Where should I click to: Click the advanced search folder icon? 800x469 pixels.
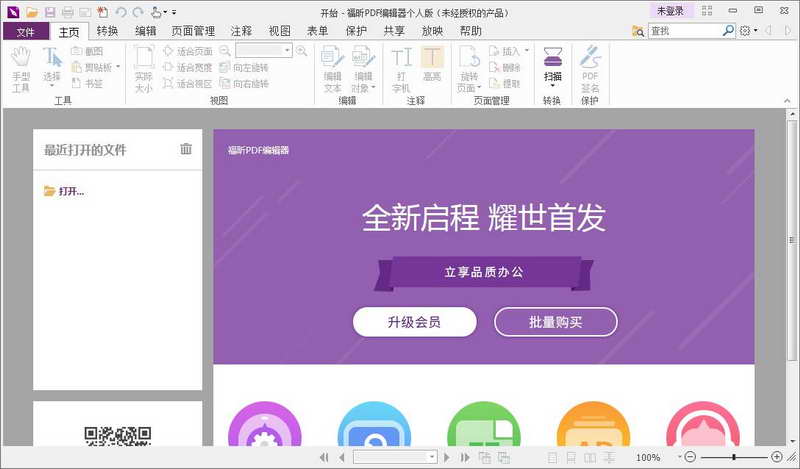638,31
